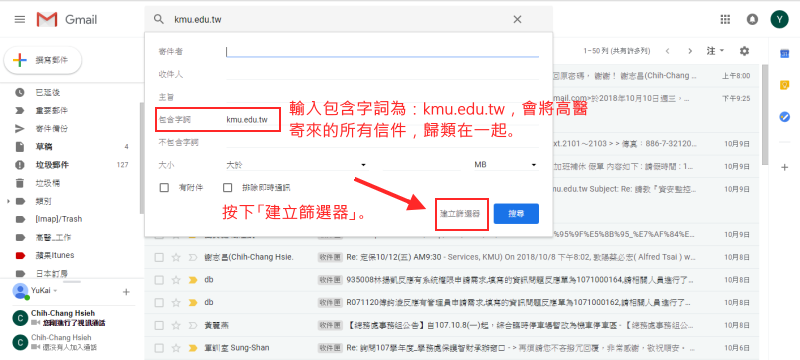Click the mail list vertical scrollbar
This screenshot has height=360, width=800.
click(765, 114)
